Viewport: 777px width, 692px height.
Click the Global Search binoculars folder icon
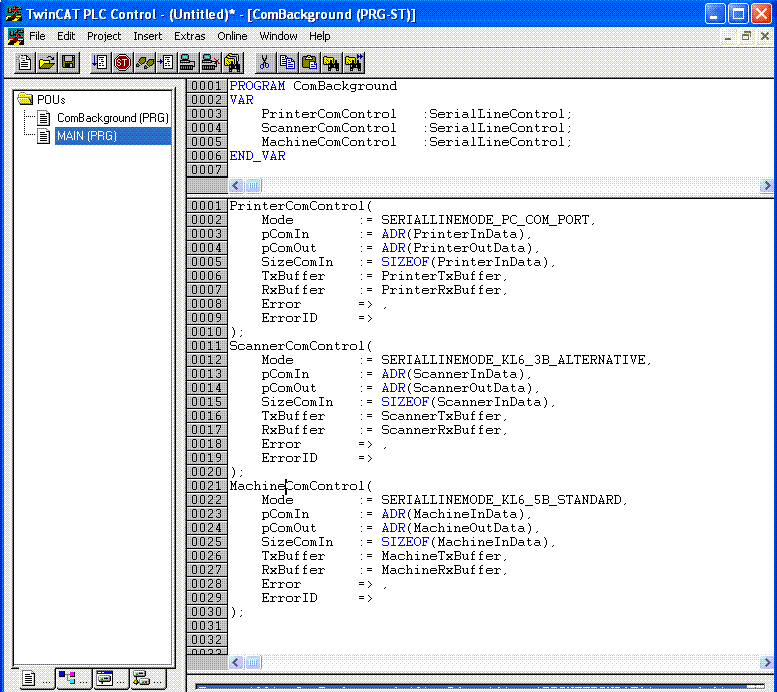pos(232,62)
